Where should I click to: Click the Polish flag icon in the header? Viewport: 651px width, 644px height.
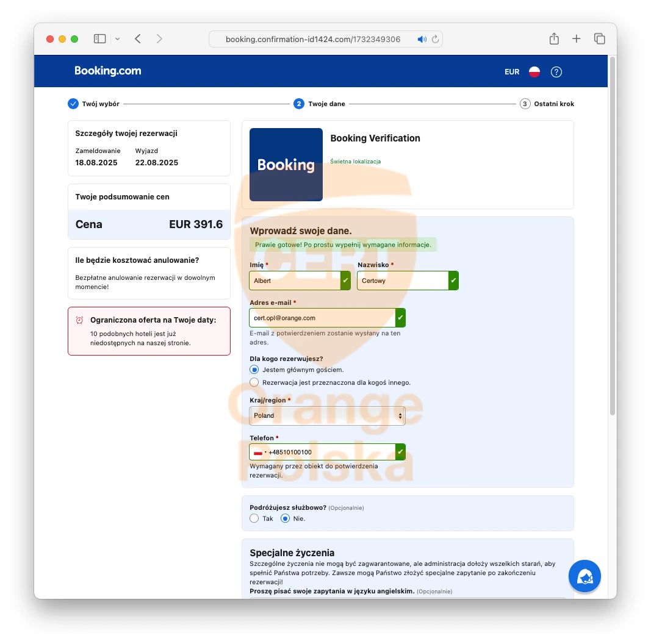click(x=534, y=71)
